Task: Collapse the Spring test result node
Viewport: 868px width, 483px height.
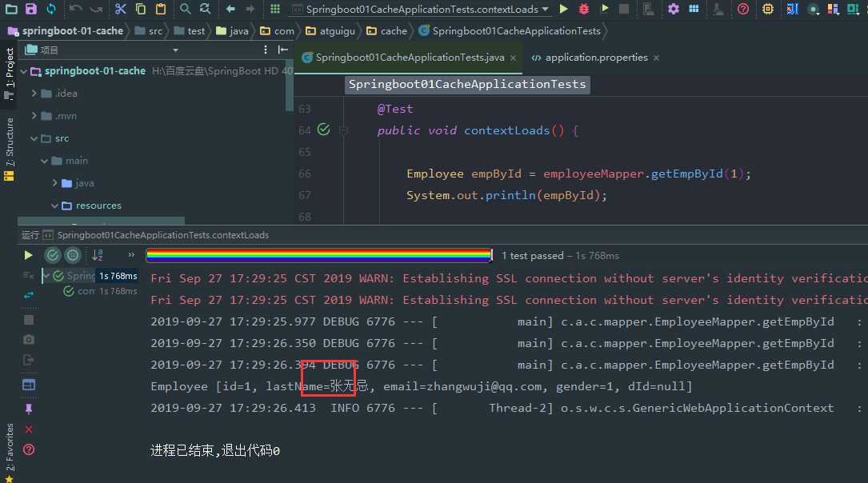Action: click(46, 276)
